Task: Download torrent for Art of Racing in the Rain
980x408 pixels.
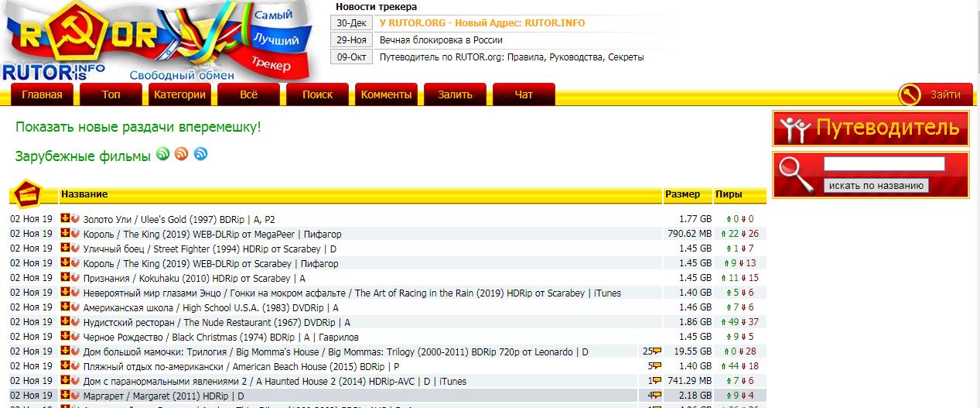Action: pos(66,293)
